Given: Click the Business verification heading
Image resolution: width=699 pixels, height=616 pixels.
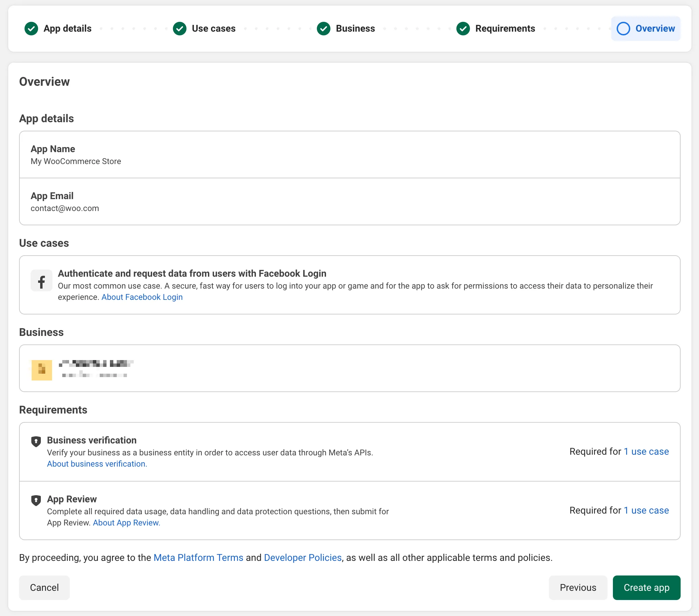Looking at the screenshot, I should (x=92, y=440).
